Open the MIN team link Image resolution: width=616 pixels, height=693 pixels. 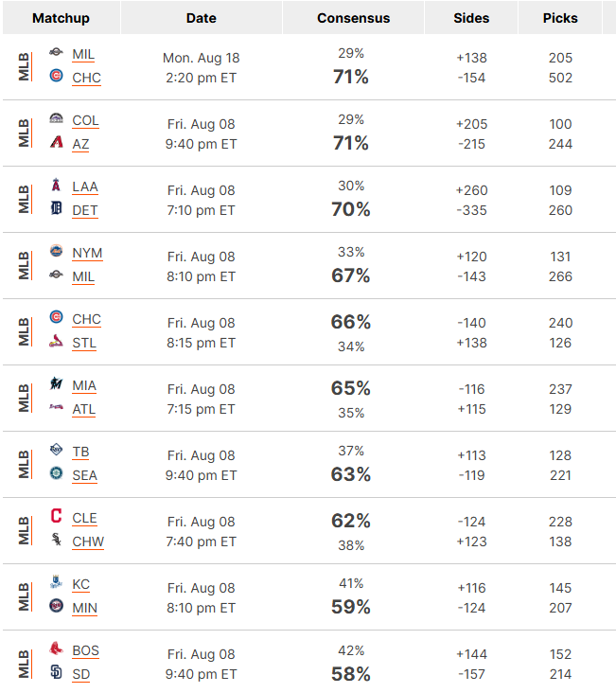[85, 608]
